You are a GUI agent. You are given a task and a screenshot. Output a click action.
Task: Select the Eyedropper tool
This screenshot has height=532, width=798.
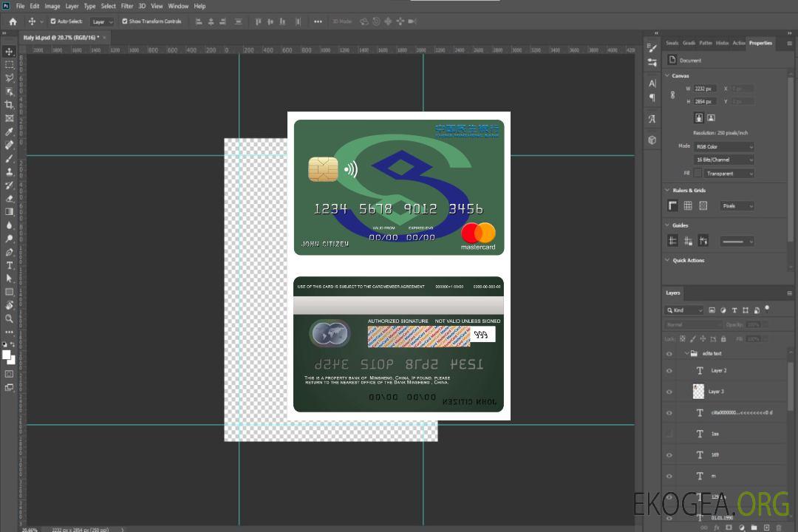pyautogui.click(x=9, y=132)
